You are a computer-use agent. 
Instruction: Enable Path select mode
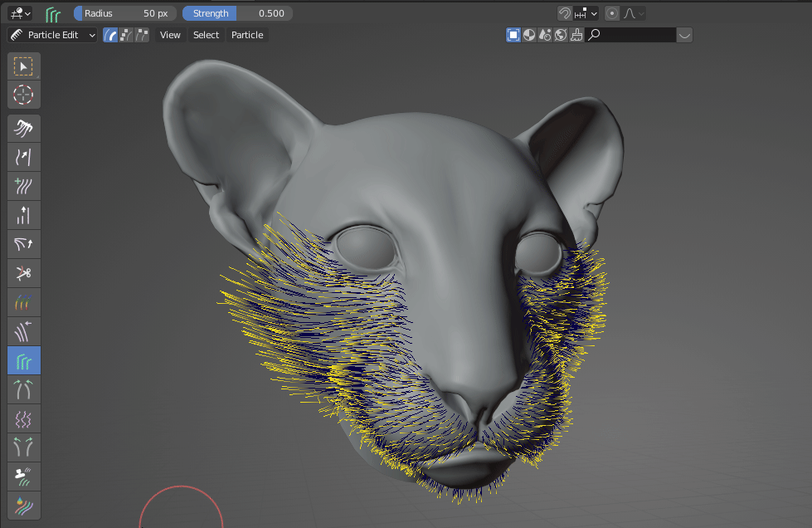[x=110, y=35]
